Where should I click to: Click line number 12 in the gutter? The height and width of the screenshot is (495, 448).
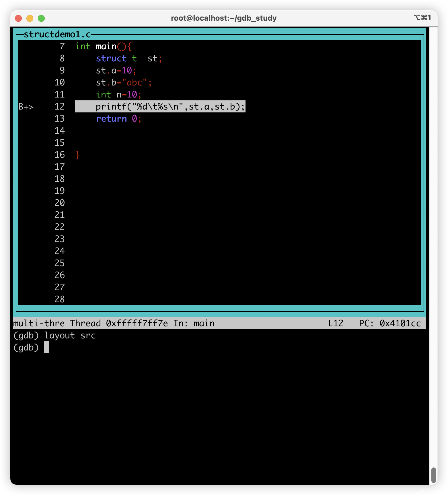pos(60,107)
